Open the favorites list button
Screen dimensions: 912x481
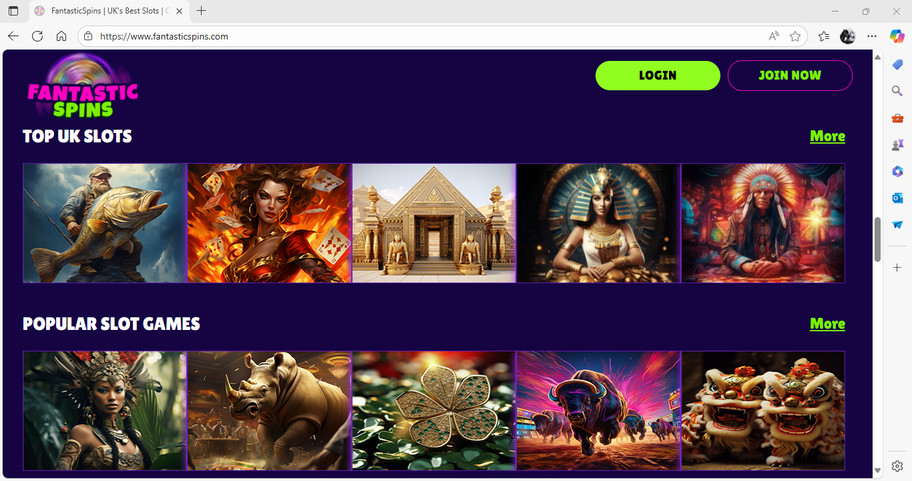824,36
